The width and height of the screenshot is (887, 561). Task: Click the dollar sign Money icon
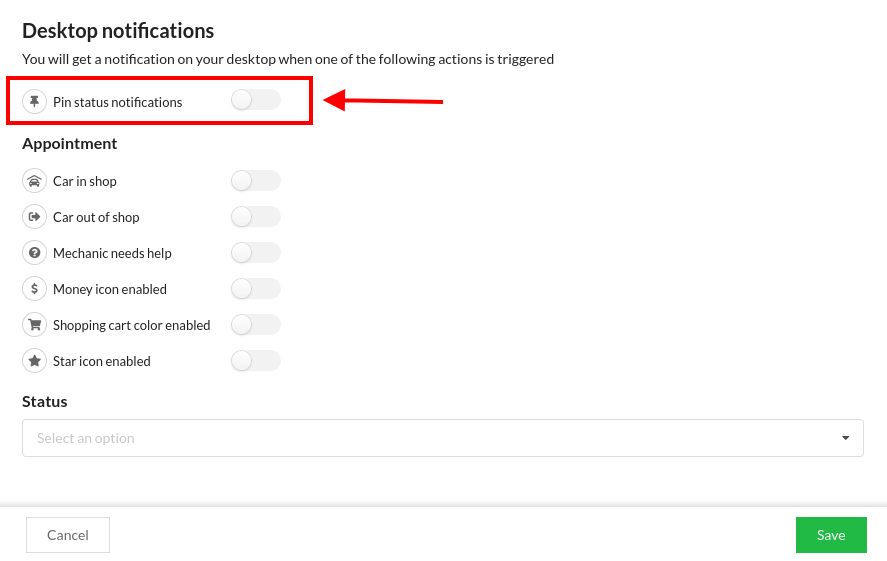[35, 289]
